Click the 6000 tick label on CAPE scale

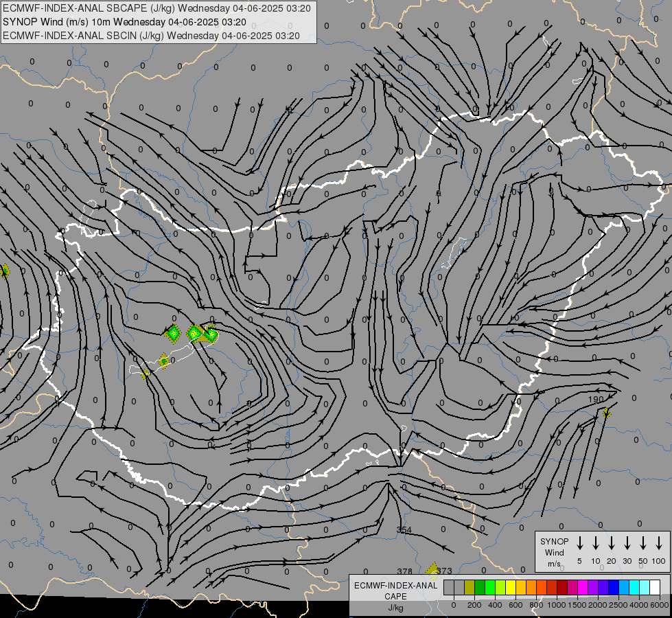tap(660, 605)
